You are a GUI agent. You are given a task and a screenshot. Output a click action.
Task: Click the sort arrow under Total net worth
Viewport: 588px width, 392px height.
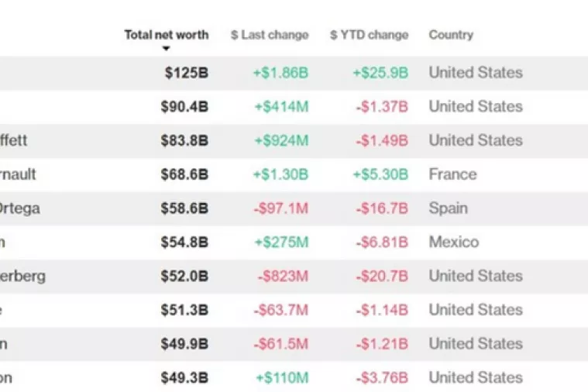click(166, 49)
